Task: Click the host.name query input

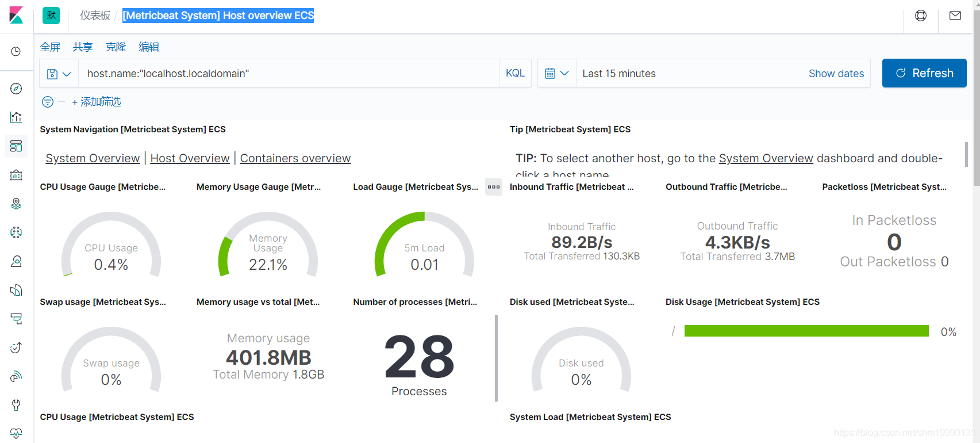Action: point(289,74)
